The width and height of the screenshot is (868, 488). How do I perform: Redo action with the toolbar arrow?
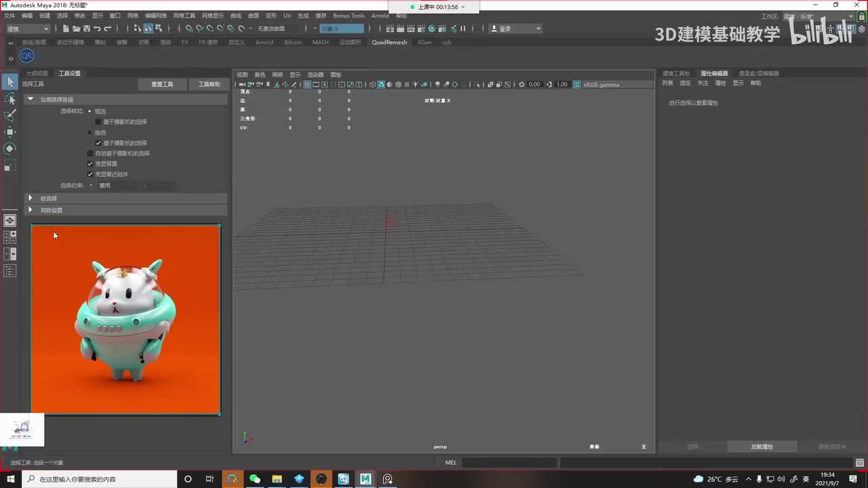coord(108,28)
